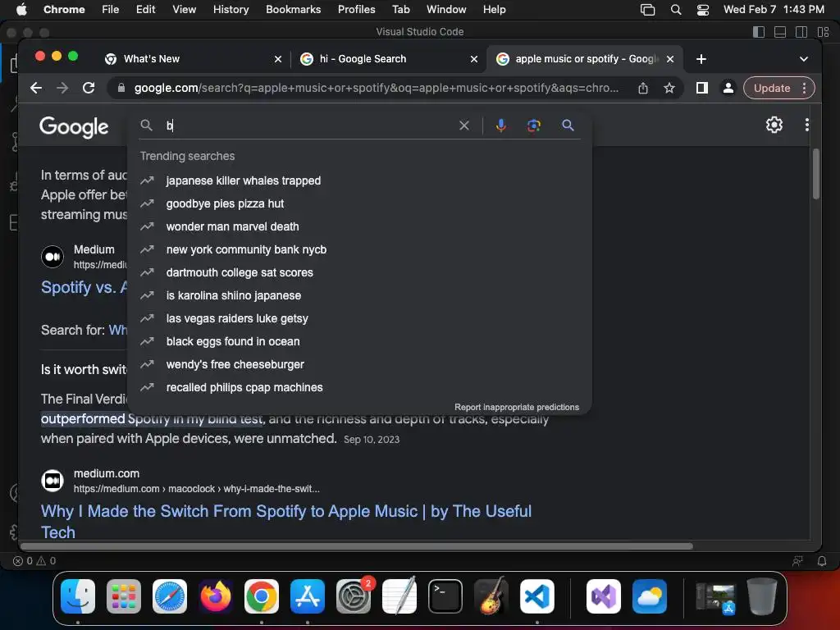This screenshot has height=630, width=840.
Task: Click the medium.com site name result
Action: (107, 473)
